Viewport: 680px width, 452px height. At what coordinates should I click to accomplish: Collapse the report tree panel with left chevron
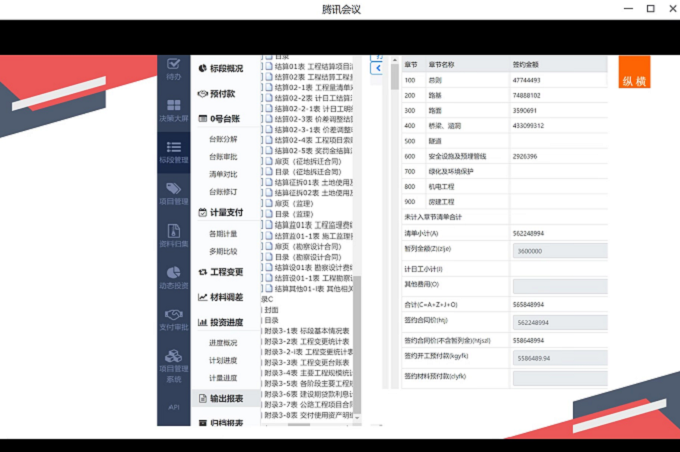(377, 69)
